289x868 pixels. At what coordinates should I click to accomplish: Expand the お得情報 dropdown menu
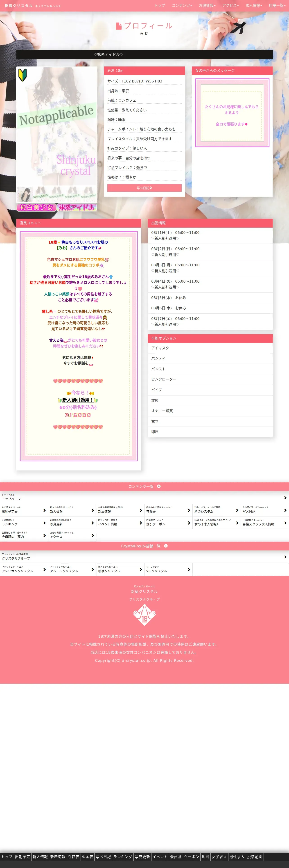pos(207,5)
